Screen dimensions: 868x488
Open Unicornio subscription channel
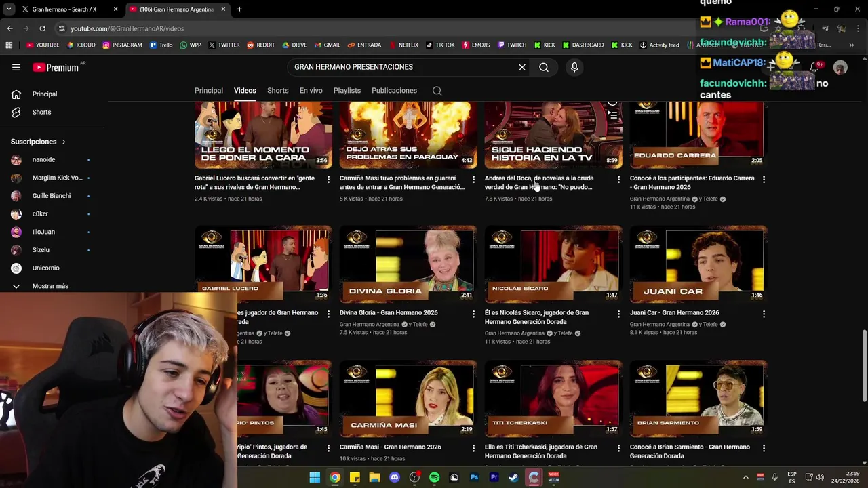45,268
